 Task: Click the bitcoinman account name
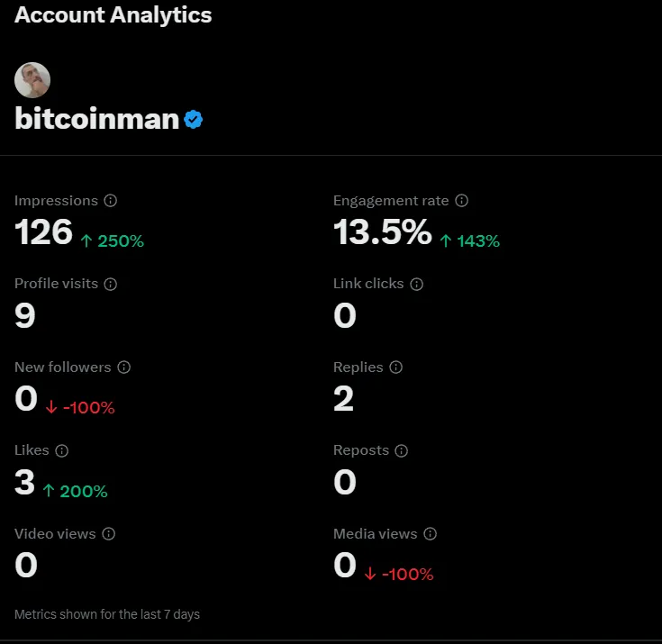[x=96, y=119]
